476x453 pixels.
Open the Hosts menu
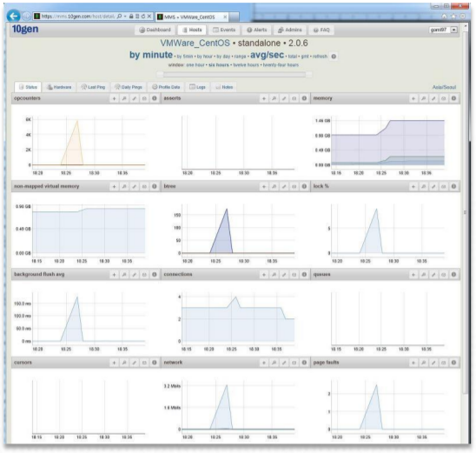192,30
